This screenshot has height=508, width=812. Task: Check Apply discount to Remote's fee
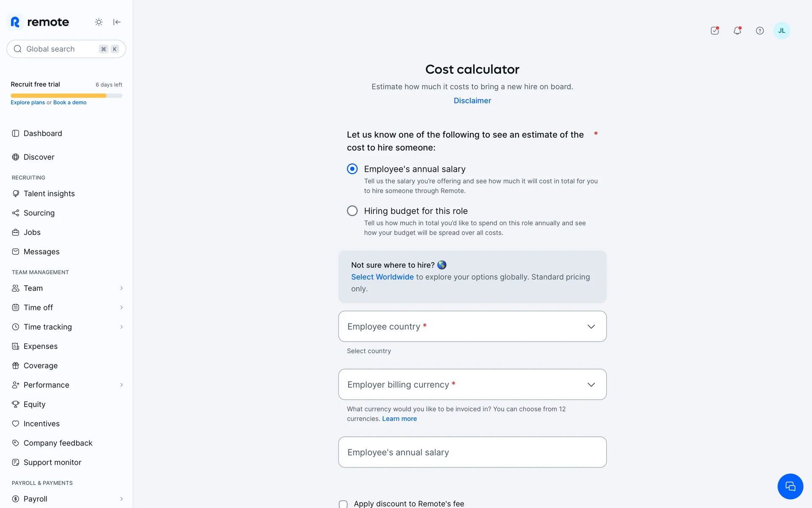coord(343,504)
